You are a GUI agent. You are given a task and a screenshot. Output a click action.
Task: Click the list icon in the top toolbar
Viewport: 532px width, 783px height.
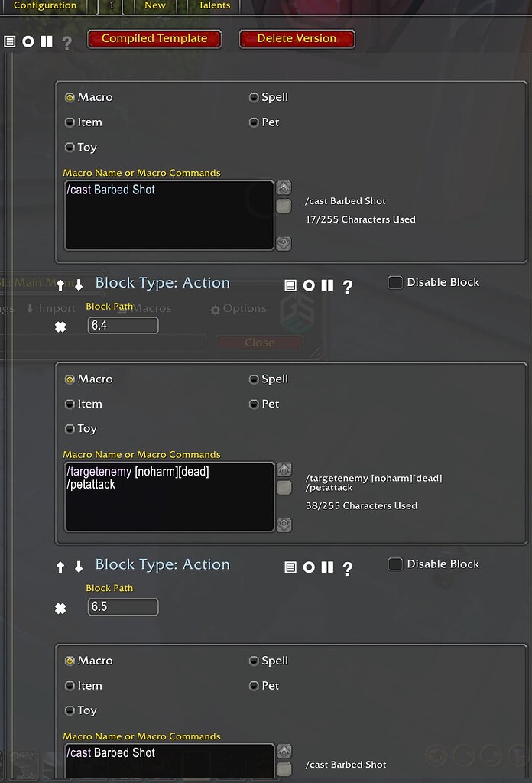tap(11, 41)
